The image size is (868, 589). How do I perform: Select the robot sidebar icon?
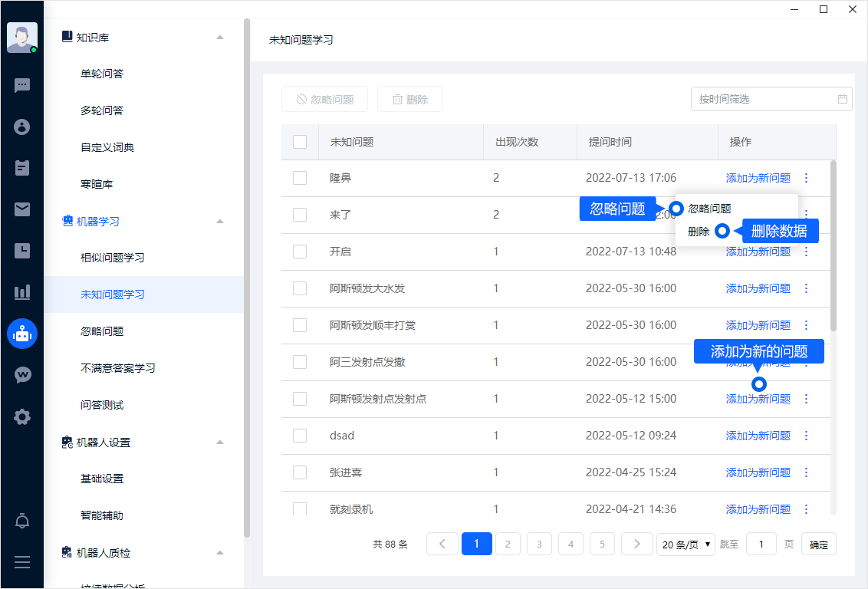[22, 334]
